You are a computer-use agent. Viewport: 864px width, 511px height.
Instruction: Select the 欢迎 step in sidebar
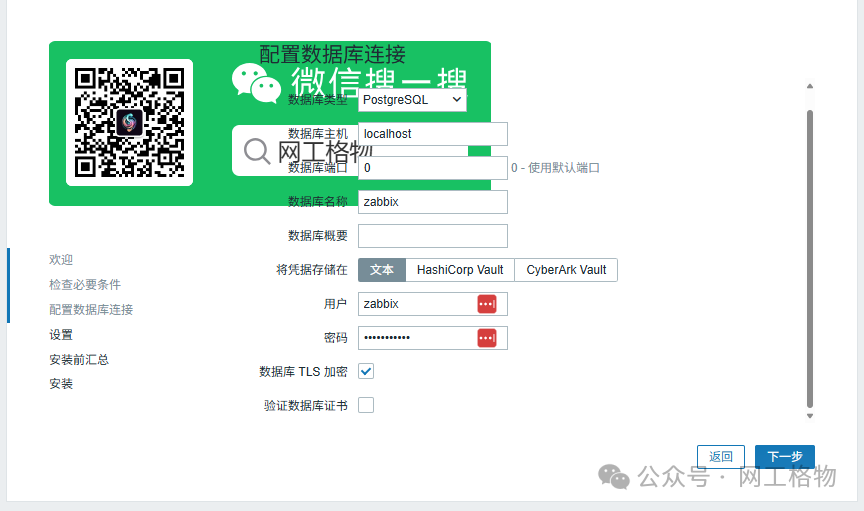tap(61, 260)
